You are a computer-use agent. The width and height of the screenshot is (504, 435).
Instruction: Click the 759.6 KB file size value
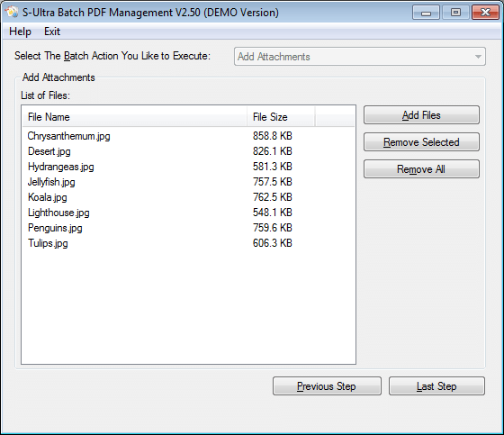272,228
